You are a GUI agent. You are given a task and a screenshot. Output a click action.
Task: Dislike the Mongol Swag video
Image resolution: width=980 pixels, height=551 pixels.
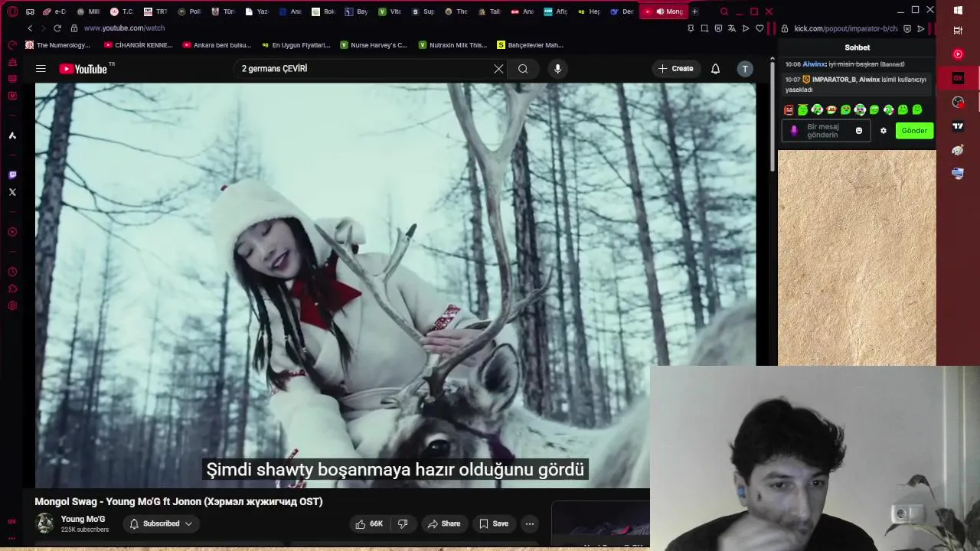[402, 523]
